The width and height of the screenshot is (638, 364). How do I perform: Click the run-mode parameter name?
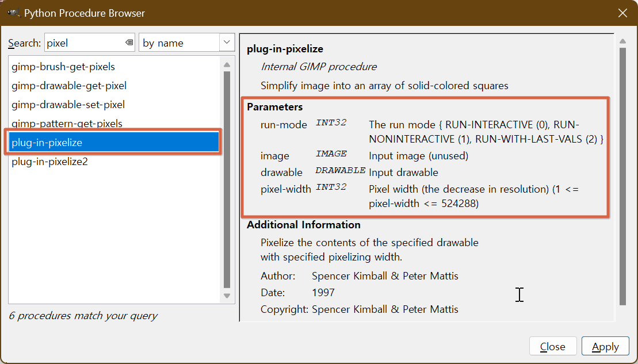284,124
